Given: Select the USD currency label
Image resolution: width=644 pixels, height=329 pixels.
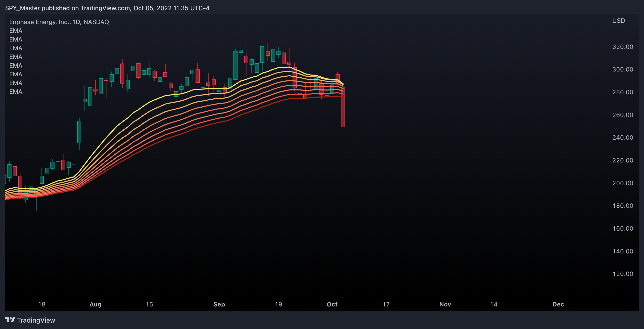Looking at the screenshot, I should point(618,21).
